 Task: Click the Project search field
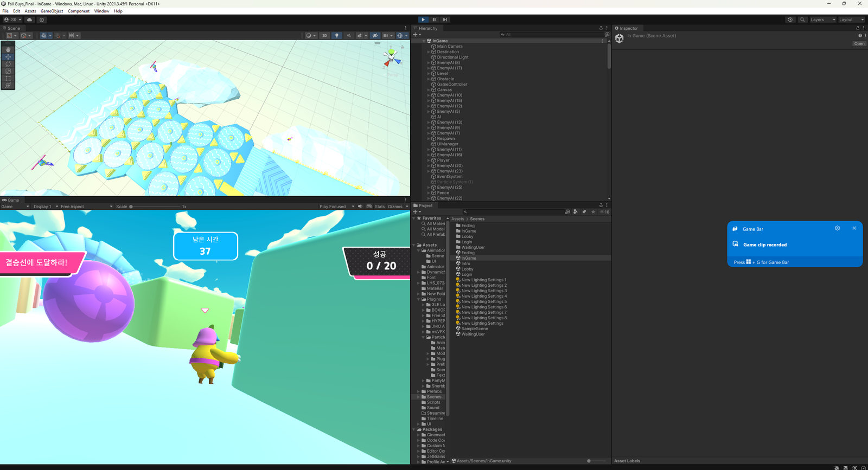click(513, 212)
